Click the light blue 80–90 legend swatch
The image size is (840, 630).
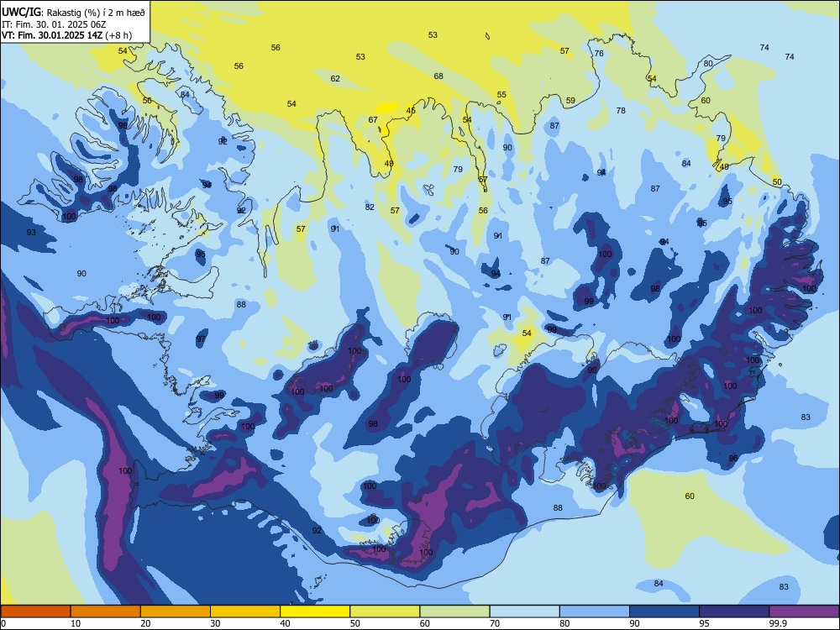tap(595, 612)
